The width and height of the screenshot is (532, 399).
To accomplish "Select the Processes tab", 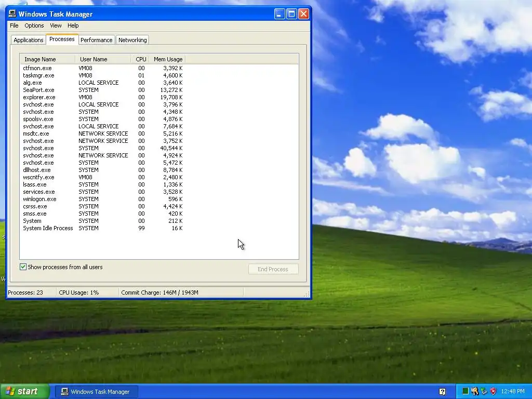I will click(x=62, y=39).
